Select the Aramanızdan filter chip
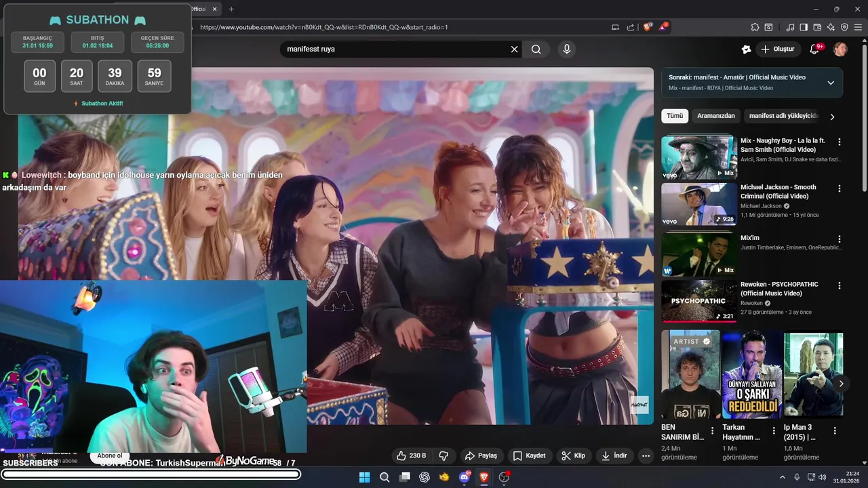Image resolution: width=868 pixels, height=488 pixels. coord(716,116)
